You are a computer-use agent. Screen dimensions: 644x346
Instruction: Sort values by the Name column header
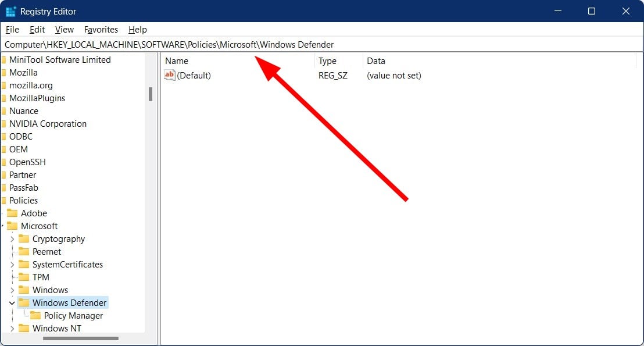[x=177, y=60]
